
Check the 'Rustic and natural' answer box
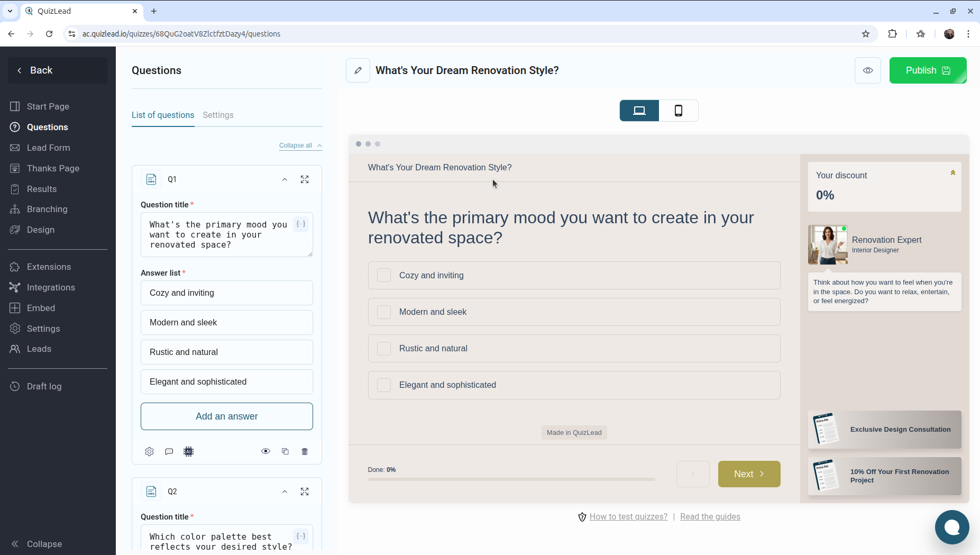[384, 349]
